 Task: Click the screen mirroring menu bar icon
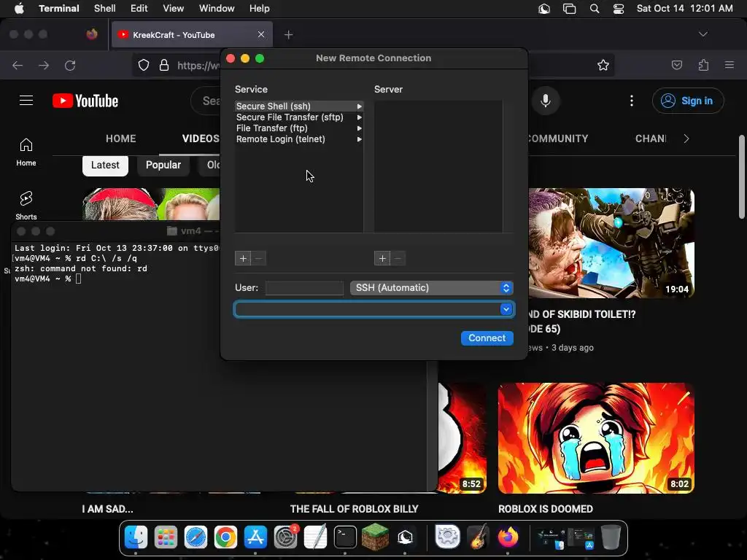(x=569, y=9)
